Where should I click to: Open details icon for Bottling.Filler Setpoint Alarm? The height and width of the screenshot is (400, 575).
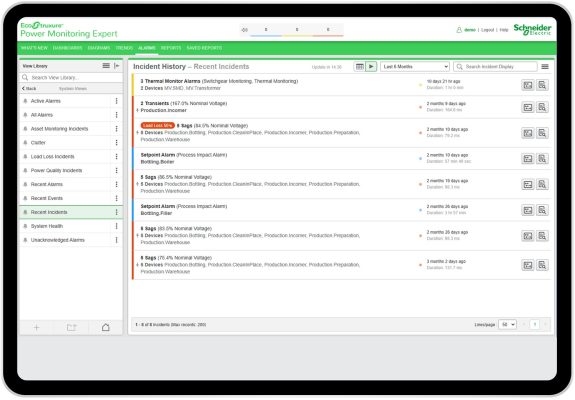tap(528, 210)
